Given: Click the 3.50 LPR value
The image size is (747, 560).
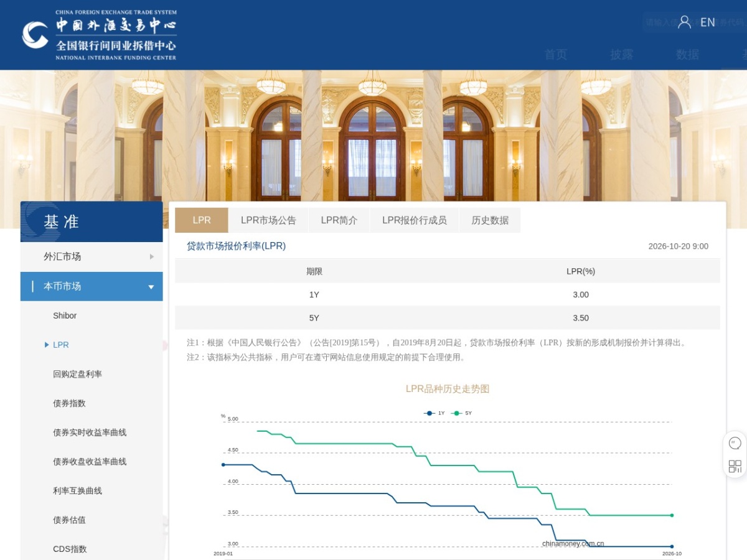Looking at the screenshot, I should pyautogui.click(x=581, y=318).
